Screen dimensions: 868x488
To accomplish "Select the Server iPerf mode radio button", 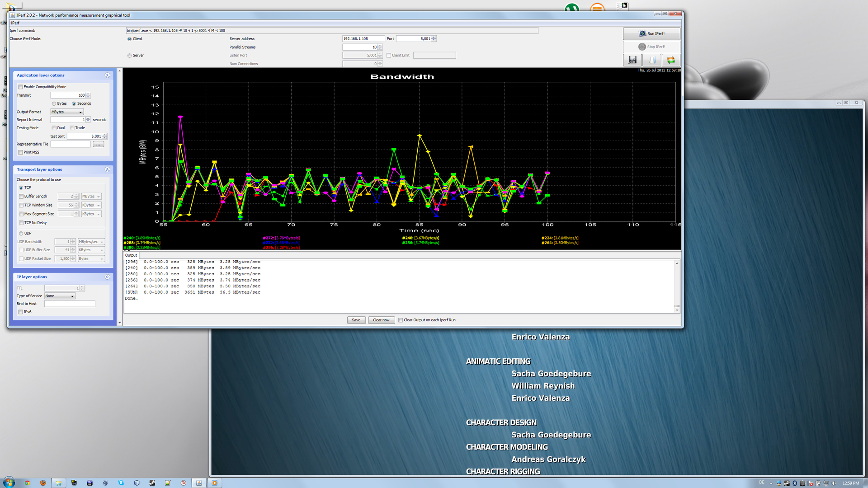I will (x=130, y=56).
